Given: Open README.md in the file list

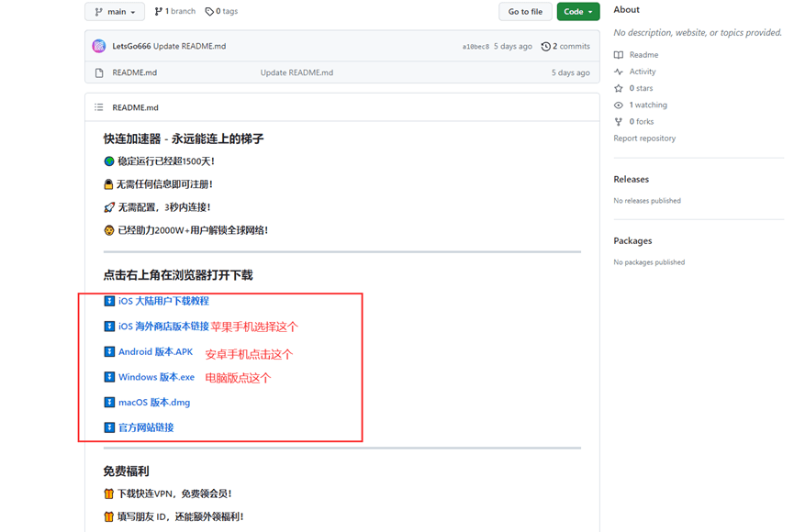Looking at the screenshot, I should (x=135, y=72).
